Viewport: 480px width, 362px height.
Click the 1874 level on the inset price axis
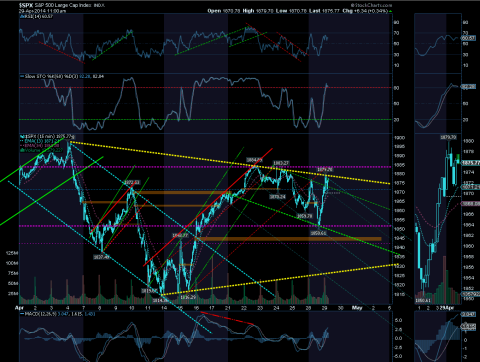coord(468,172)
